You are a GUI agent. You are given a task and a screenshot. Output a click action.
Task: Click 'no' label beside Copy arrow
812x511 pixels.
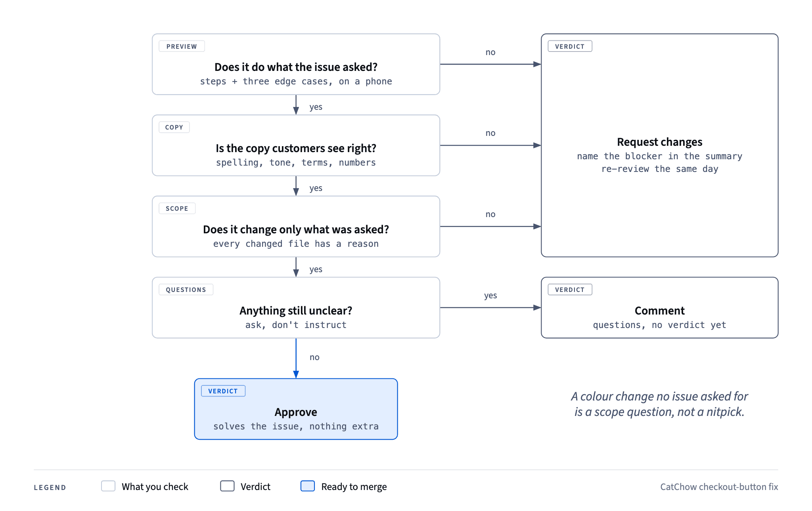[490, 133]
